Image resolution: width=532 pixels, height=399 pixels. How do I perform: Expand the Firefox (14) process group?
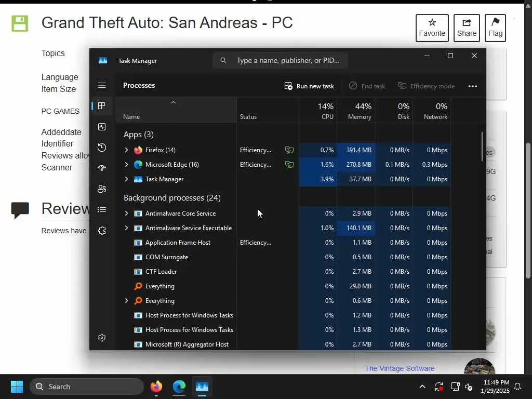pyautogui.click(x=126, y=150)
